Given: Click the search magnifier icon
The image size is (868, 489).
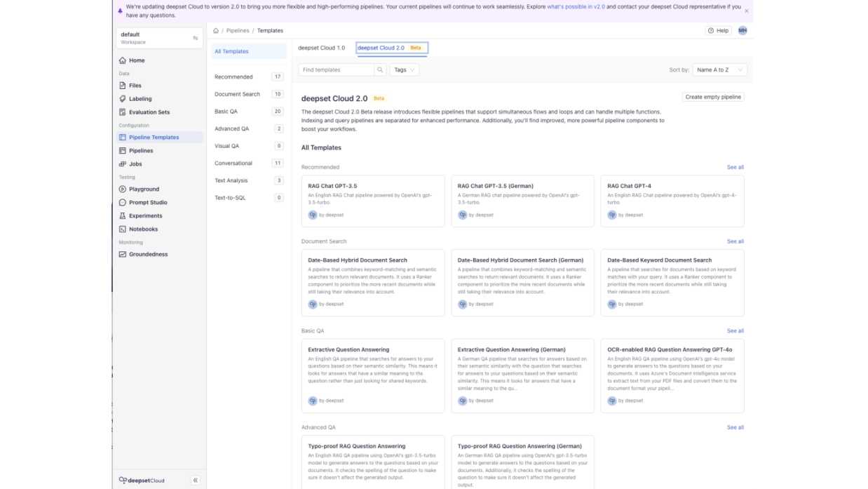Looking at the screenshot, I should pos(380,70).
